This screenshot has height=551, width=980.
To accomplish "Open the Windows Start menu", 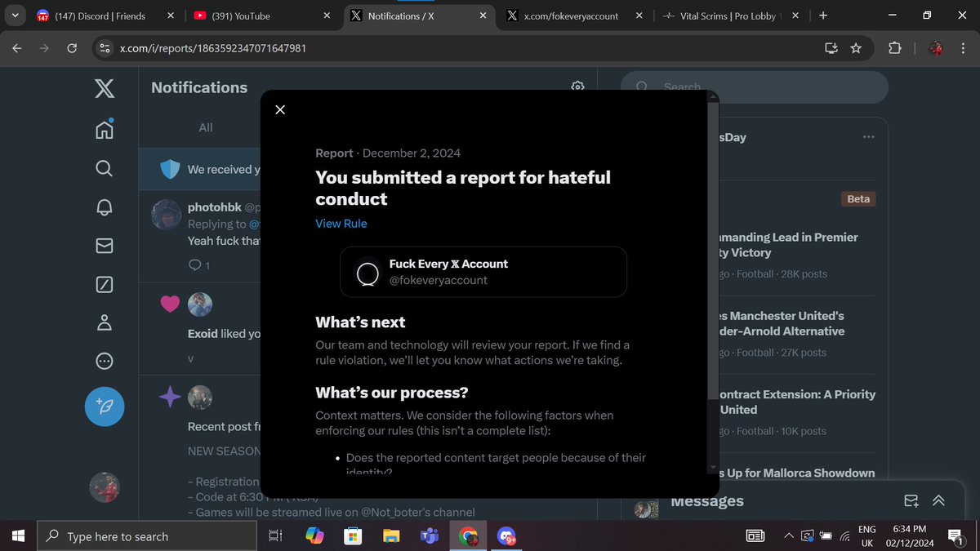I will coord(18,536).
